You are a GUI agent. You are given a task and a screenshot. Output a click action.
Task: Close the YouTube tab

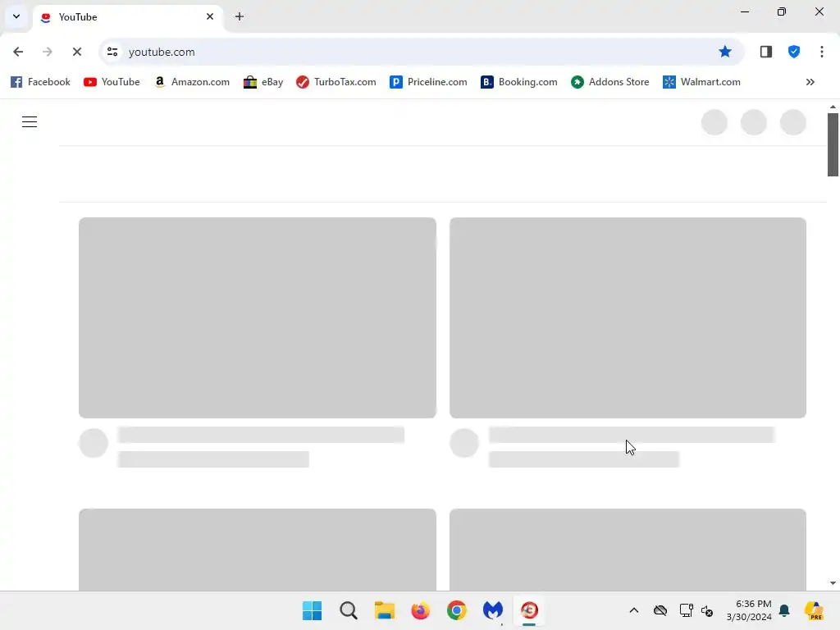tap(210, 16)
